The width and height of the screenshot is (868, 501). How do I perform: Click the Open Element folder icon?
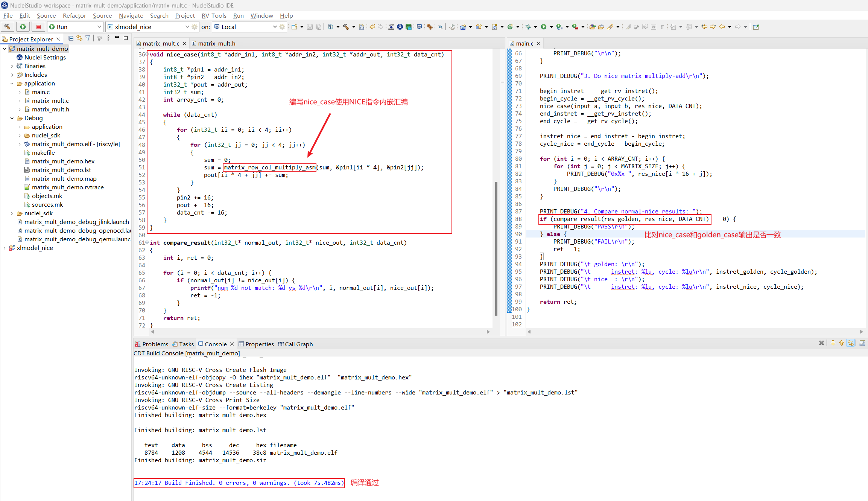(593, 27)
